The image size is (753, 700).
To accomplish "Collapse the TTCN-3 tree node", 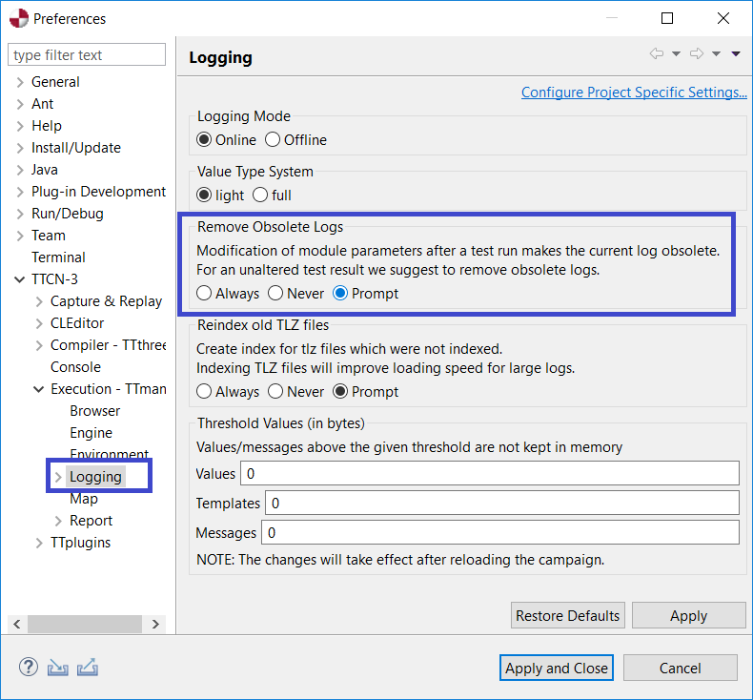I will [x=20, y=279].
